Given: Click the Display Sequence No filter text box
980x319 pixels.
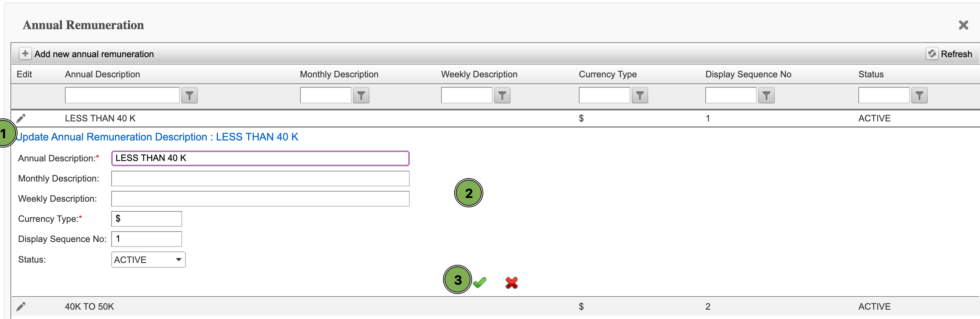Looking at the screenshot, I should [x=731, y=96].
